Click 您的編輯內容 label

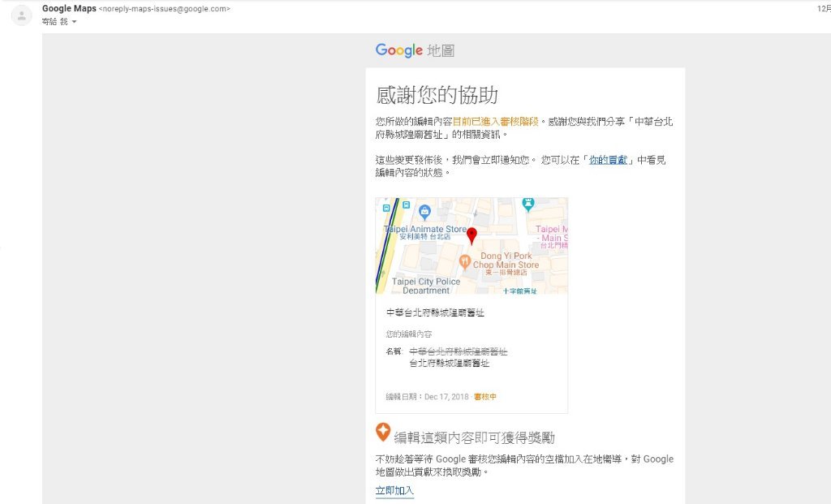(x=409, y=334)
